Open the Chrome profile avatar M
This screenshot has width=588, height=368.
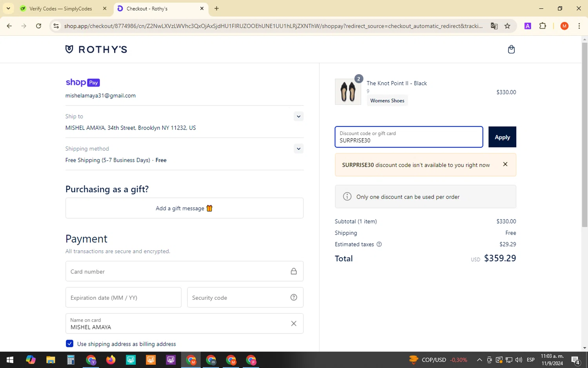pos(564,26)
